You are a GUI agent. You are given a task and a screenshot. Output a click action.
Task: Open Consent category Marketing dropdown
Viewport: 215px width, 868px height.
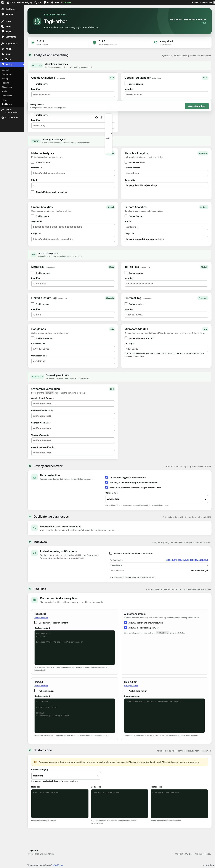click(x=66, y=776)
